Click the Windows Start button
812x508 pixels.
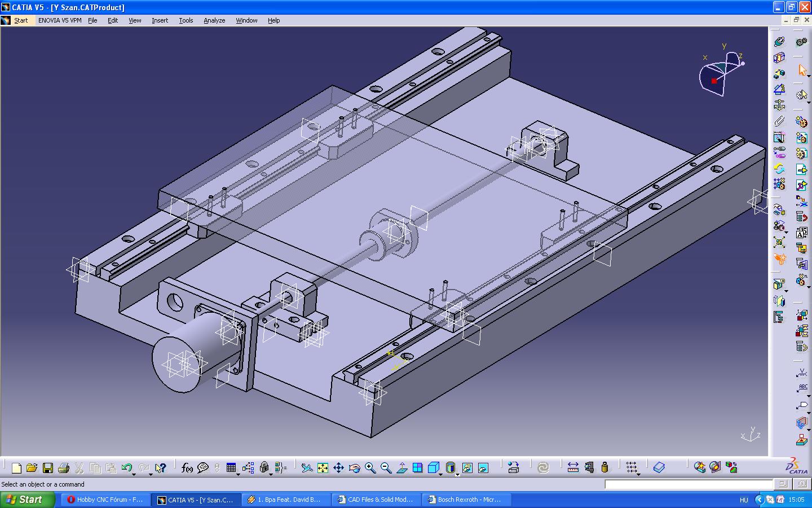28,500
